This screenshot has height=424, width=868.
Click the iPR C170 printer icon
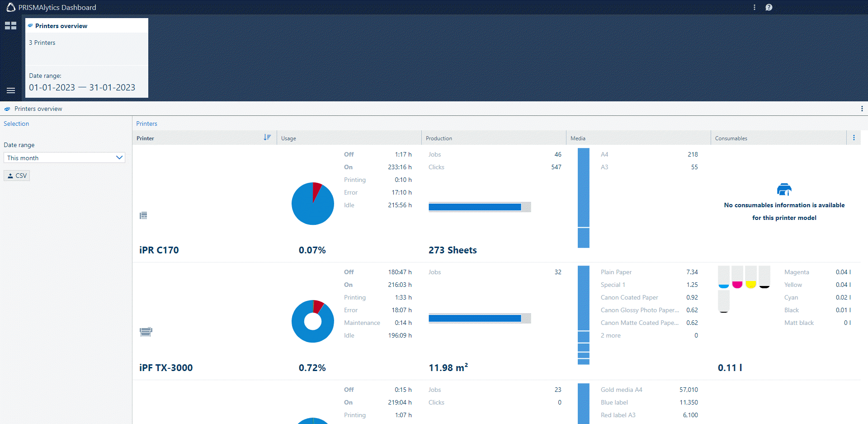pos(143,215)
